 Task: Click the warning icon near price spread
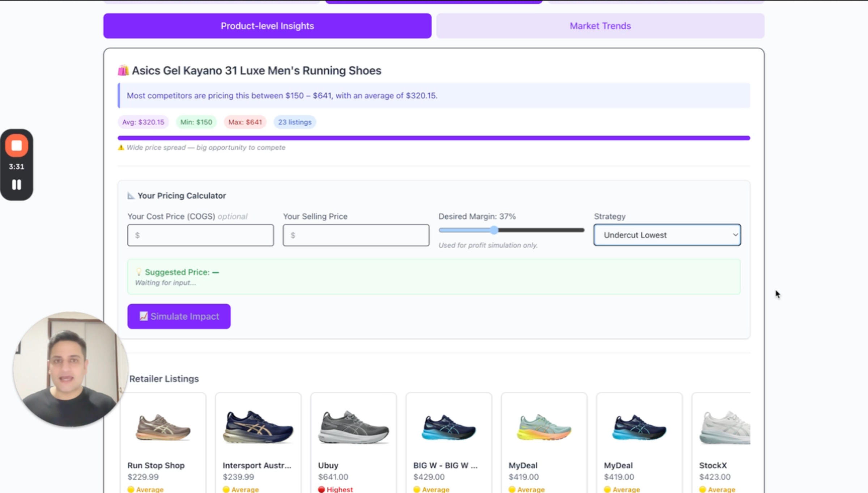tap(121, 148)
